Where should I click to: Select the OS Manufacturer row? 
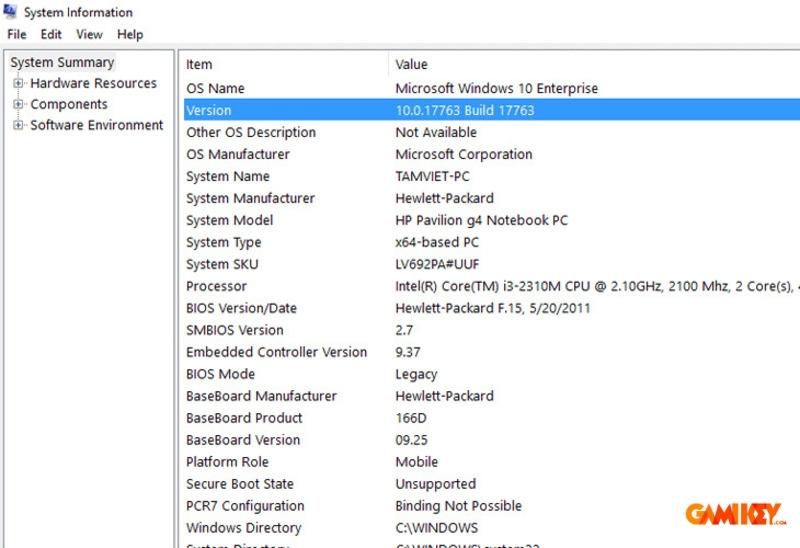492,154
